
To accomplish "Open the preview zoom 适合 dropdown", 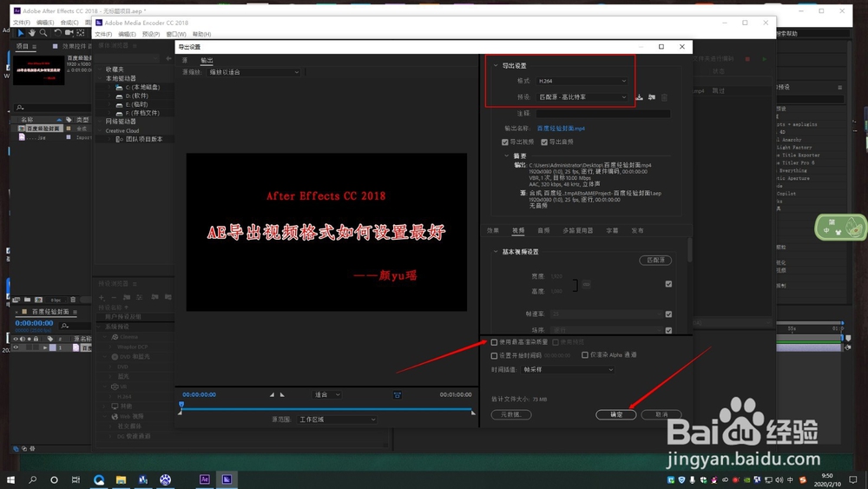I will coord(326,395).
